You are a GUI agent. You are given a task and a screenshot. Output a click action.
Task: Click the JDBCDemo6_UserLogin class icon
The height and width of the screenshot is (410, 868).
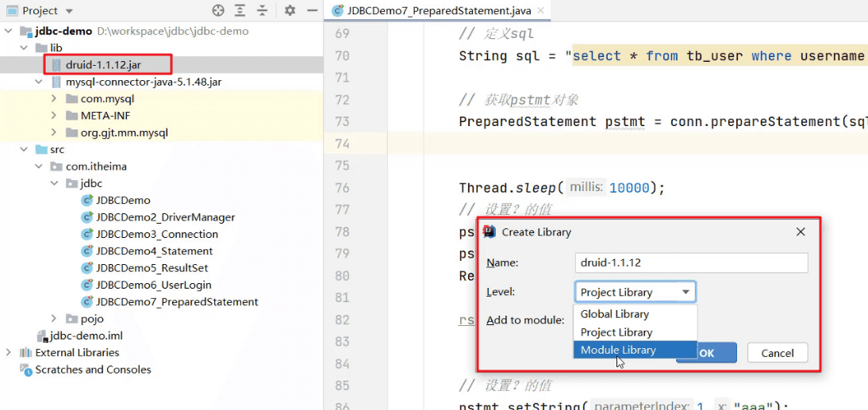coord(86,285)
